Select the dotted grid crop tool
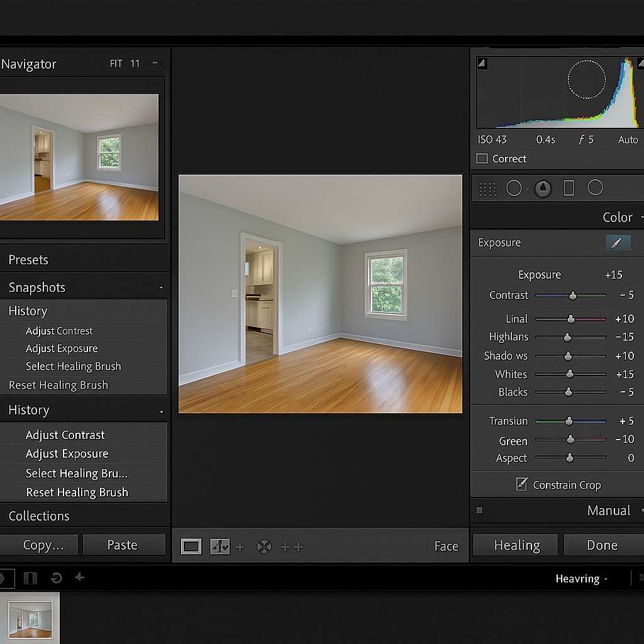 point(487,189)
